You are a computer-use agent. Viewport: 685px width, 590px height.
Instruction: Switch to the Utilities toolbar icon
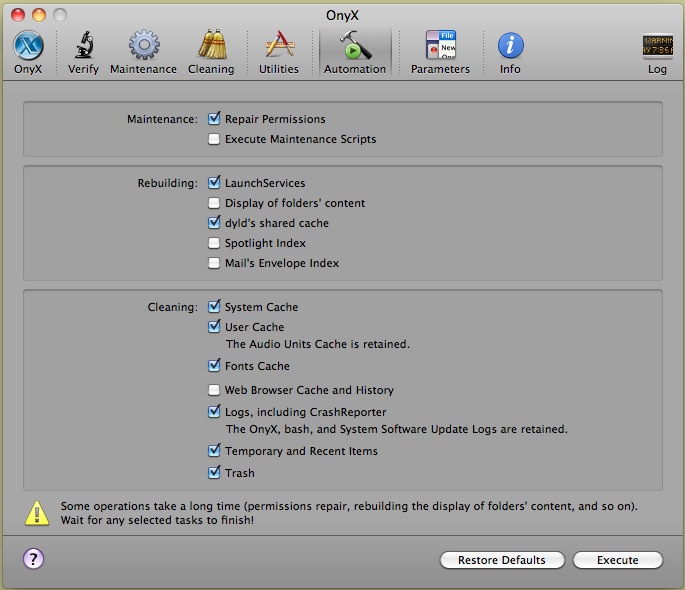pyautogui.click(x=278, y=46)
